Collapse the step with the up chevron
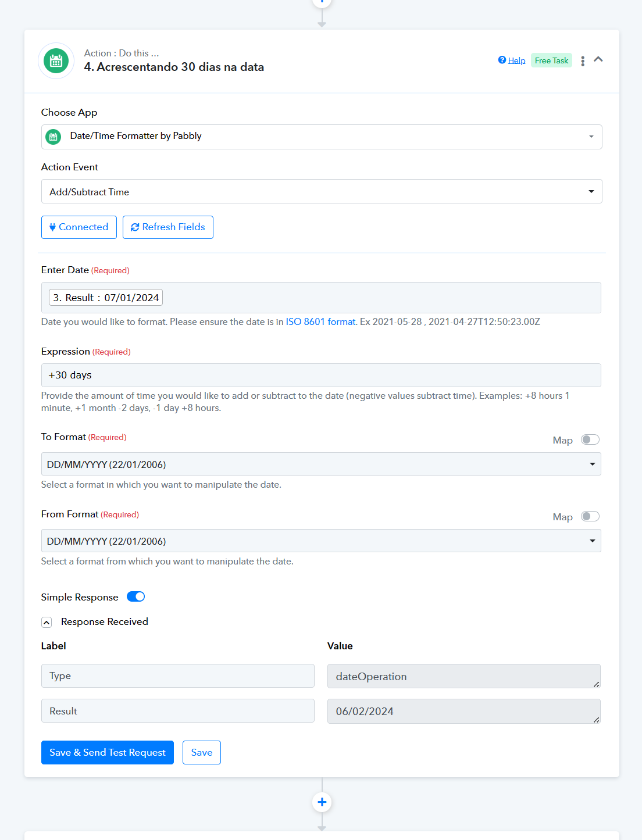This screenshot has width=642, height=840. [x=598, y=59]
